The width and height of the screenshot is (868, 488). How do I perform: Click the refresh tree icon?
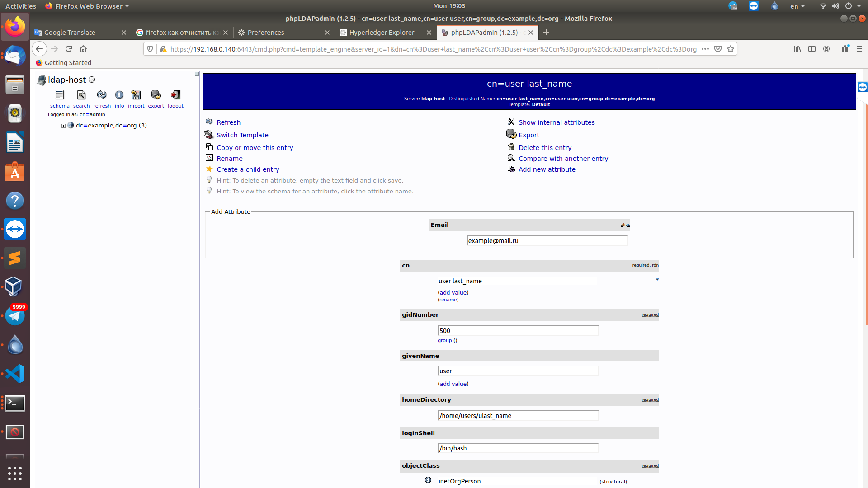[102, 95]
